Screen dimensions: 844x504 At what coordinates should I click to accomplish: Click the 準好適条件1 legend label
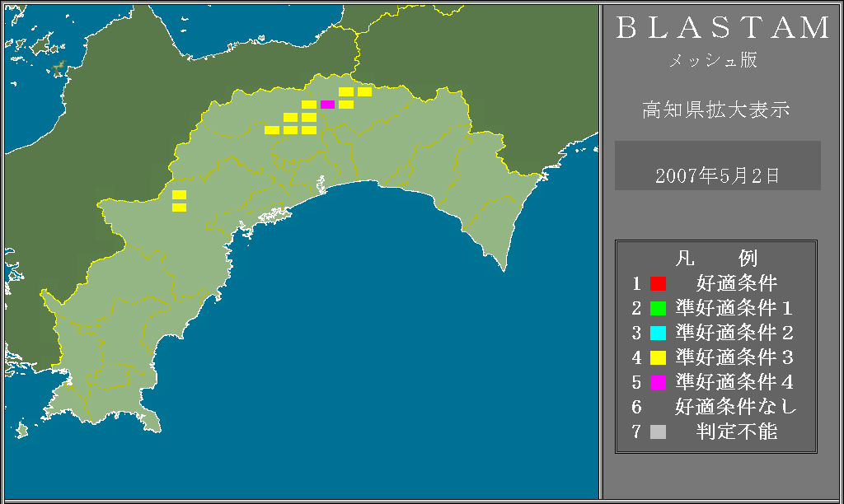pos(734,308)
